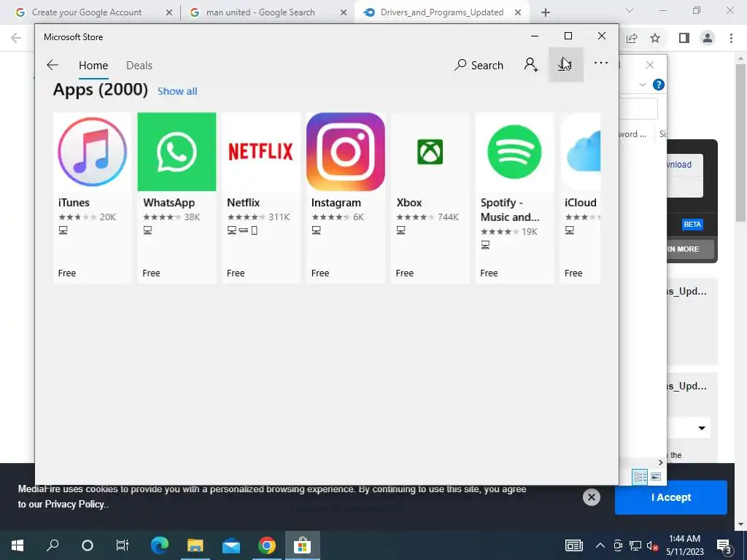Share this page icon in Chrome

pos(632,38)
